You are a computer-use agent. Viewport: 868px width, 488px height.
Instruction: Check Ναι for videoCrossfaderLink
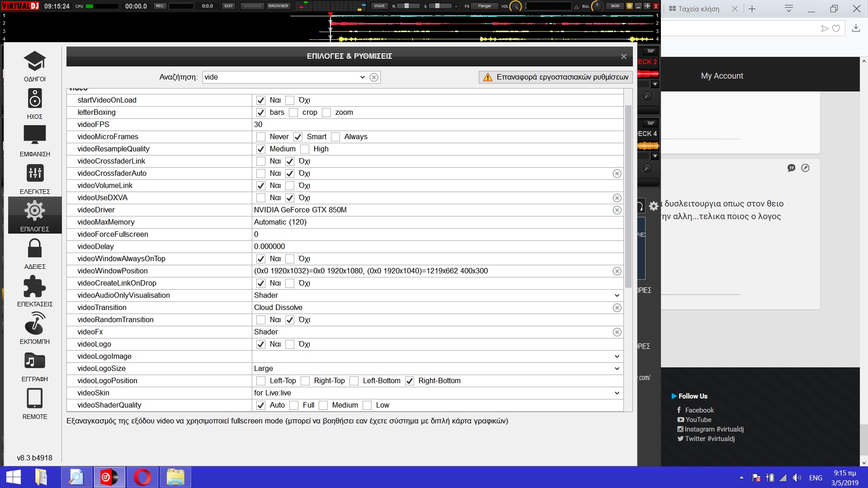coord(261,161)
